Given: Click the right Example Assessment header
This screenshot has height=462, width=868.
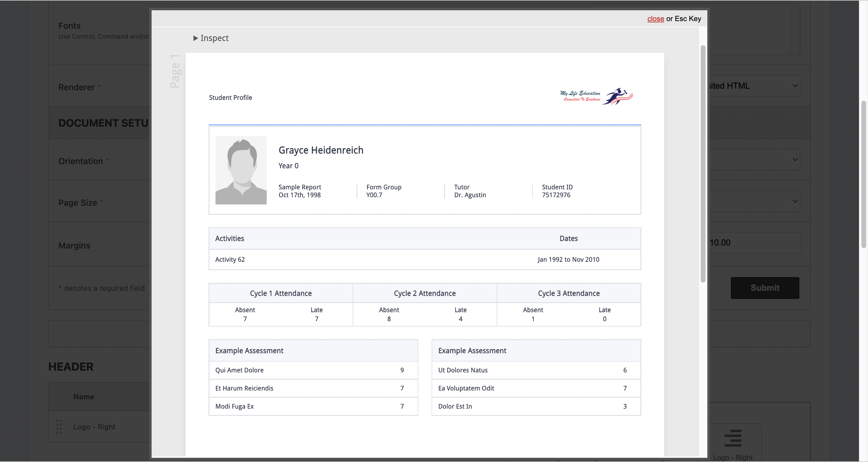Looking at the screenshot, I should [x=536, y=351].
